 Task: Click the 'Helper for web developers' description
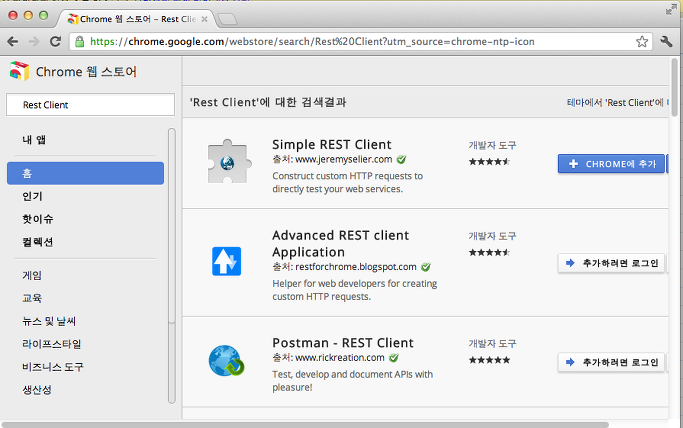pos(355,290)
